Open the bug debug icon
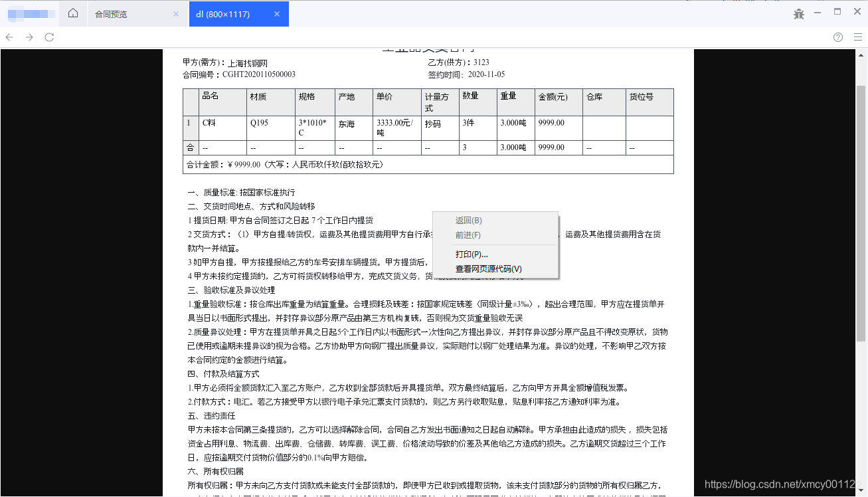Image resolution: width=868 pixels, height=497 pixels. [799, 13]
